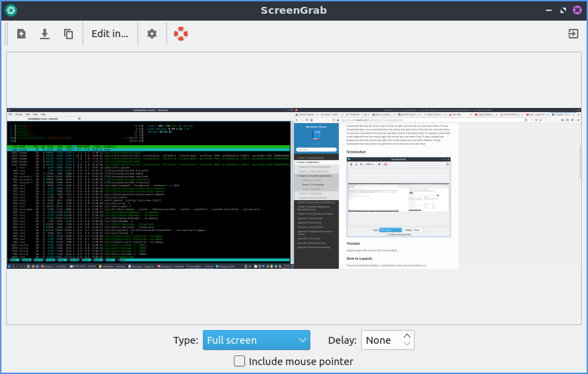Image resolution: width=588 pixels, height=374 pixels.
Task: Save the screenshot to a file
Action: pyautogui.click(x=45, y=34)
